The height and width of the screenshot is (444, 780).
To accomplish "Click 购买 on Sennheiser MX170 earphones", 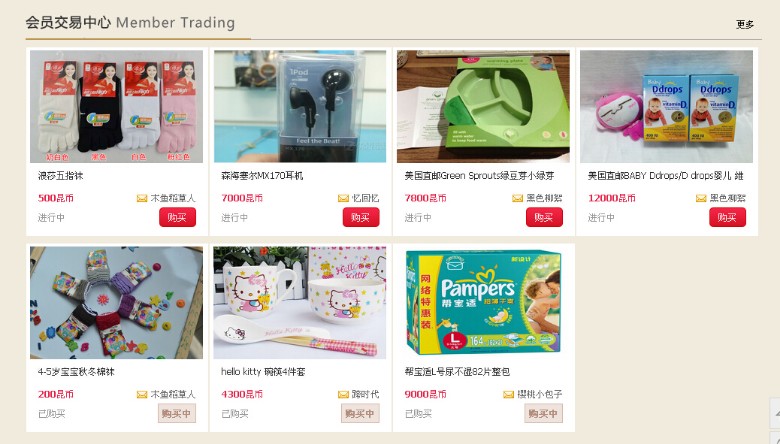I will pos(361,217).
